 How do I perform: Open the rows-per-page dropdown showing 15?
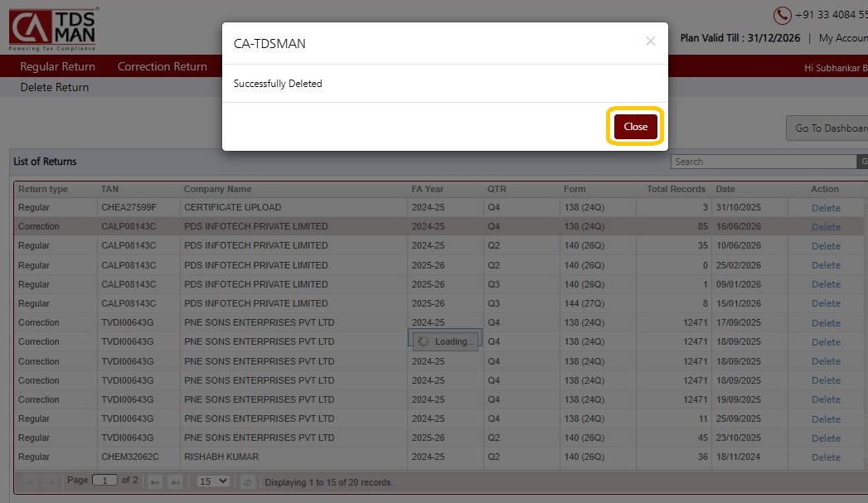pyautogui.click(x=213, y=481)
